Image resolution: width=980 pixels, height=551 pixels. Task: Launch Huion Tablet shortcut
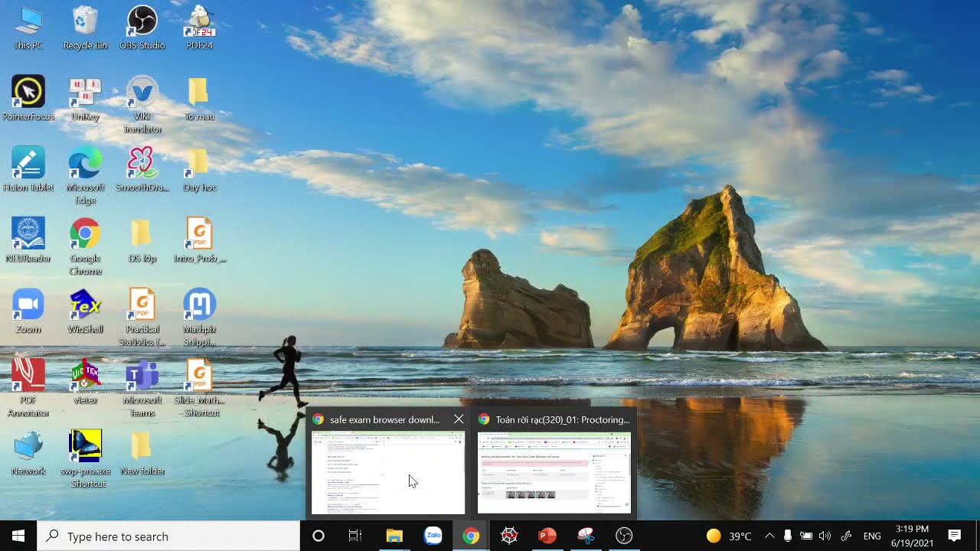coord(28,170)
